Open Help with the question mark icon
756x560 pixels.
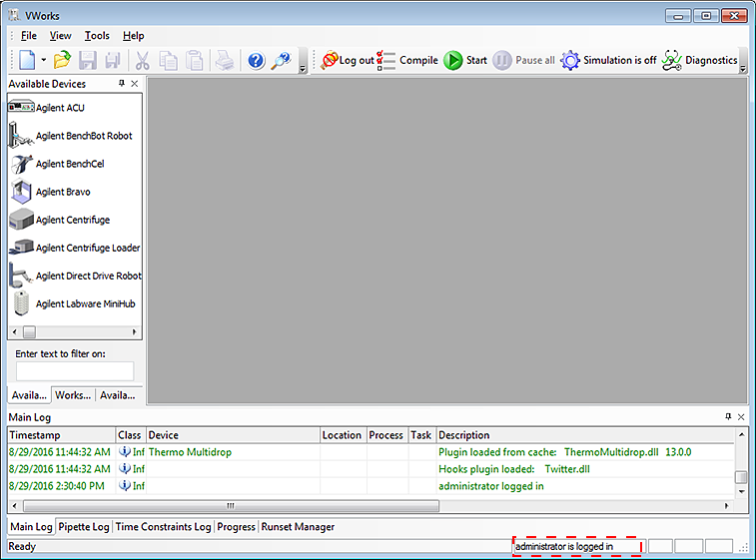[x=256, y=60]
